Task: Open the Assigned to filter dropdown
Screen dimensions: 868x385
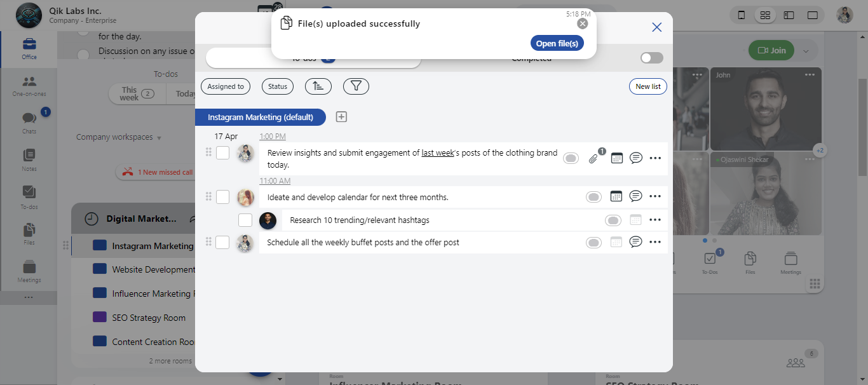Action: [226, 86]
